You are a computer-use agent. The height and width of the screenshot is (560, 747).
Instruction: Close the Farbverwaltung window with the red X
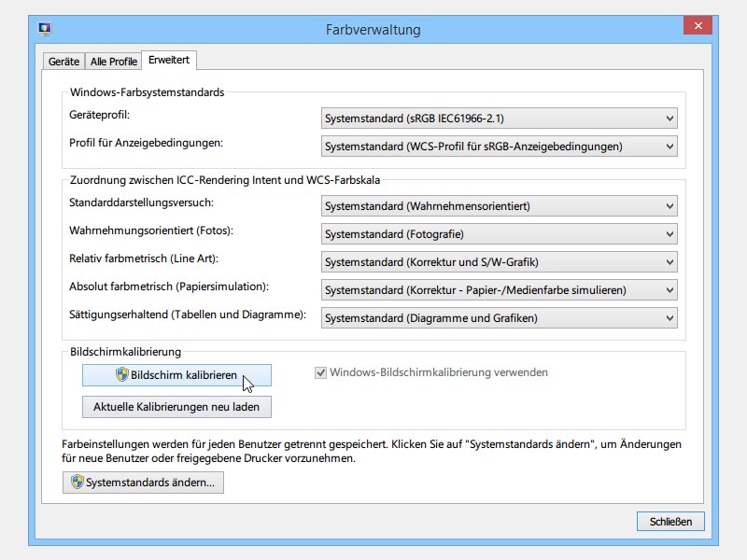pyautogui.click(x=698, y=26)
